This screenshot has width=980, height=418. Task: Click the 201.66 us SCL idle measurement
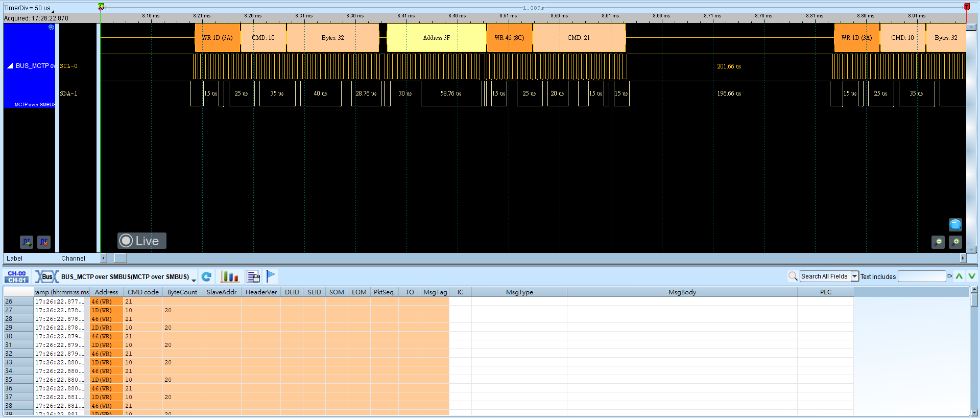tap(729, 66)
